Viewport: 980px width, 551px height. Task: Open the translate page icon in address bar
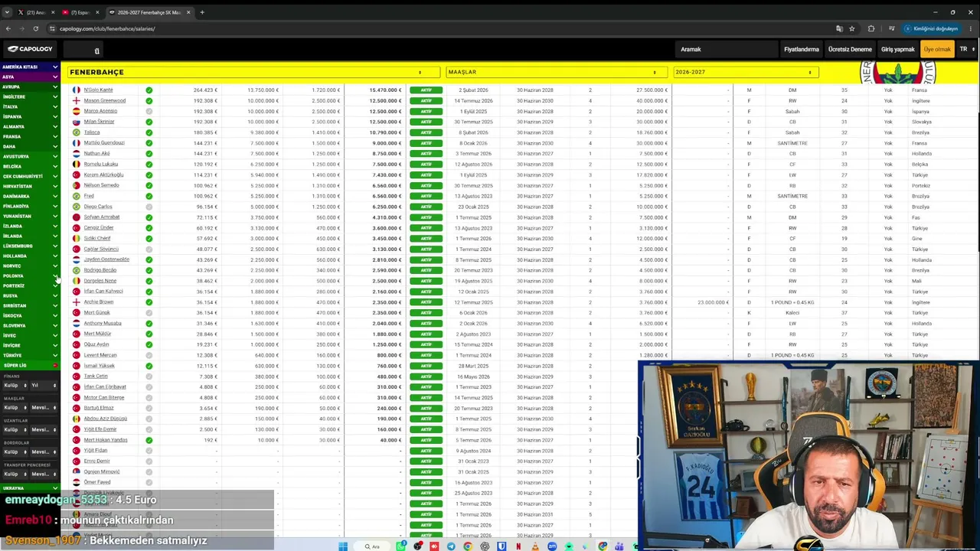click(x=839, y=28)
